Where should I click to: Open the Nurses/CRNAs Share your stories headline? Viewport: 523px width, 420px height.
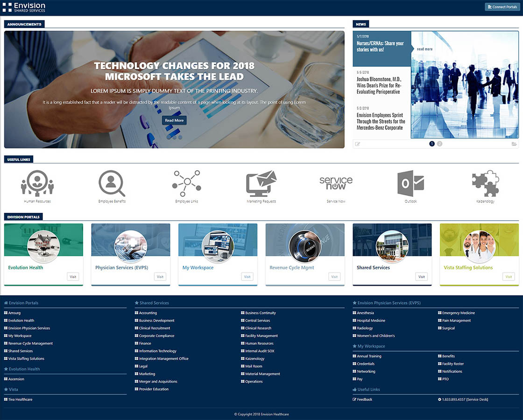[380, 46]
